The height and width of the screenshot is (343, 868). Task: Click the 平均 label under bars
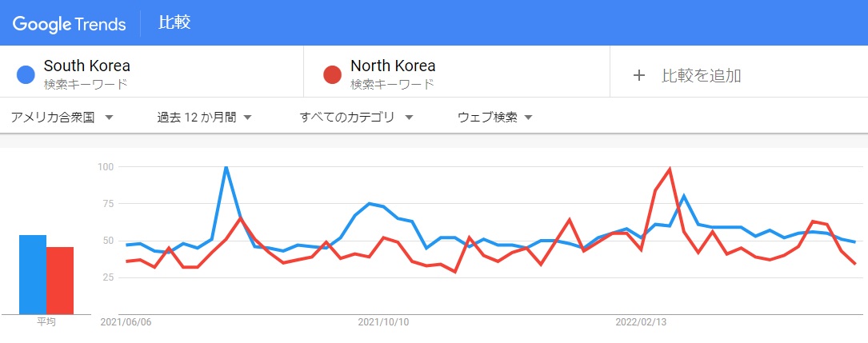coord(46,321)
